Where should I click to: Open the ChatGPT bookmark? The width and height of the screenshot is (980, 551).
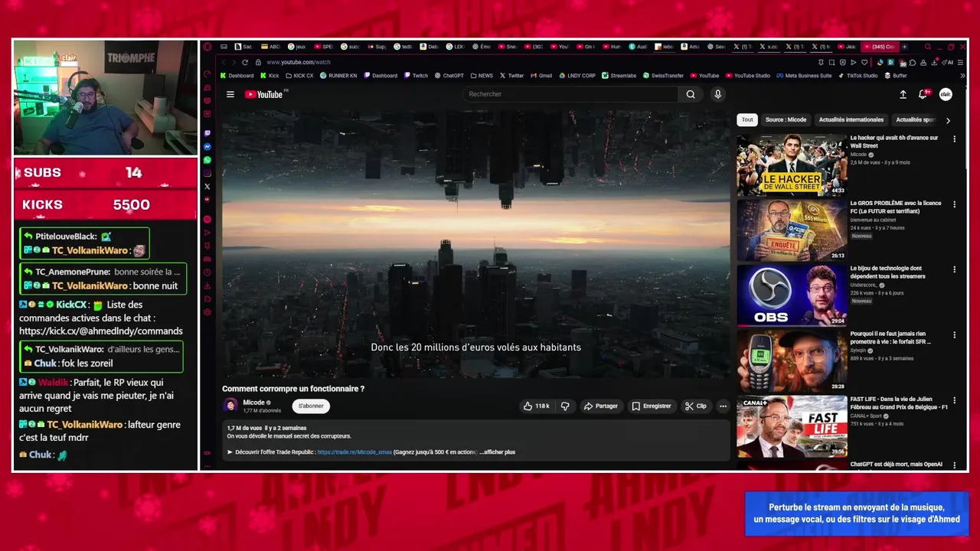pyautogui.click(x=449, y=76)
